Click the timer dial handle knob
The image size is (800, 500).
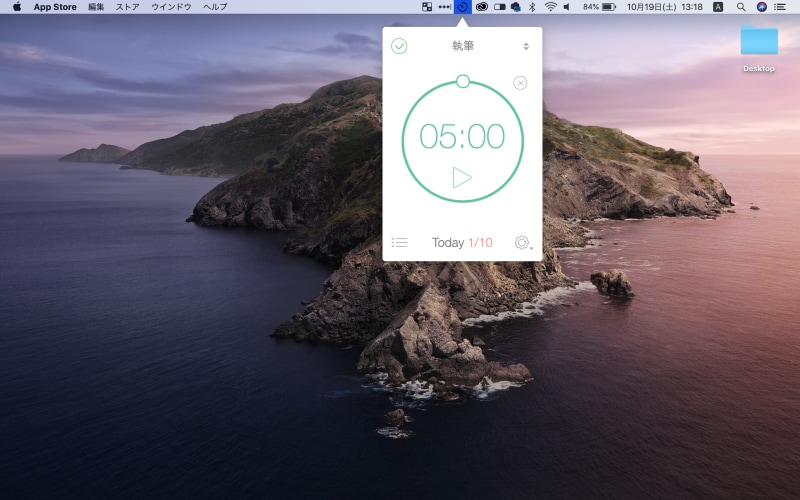pyautogui.click(x=462, y=81)
